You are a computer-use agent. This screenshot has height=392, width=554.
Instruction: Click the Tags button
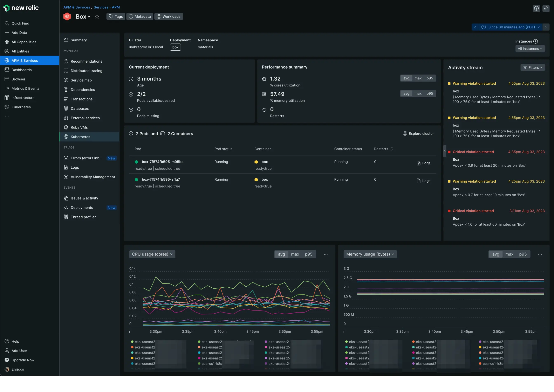[x=116, y=17]
